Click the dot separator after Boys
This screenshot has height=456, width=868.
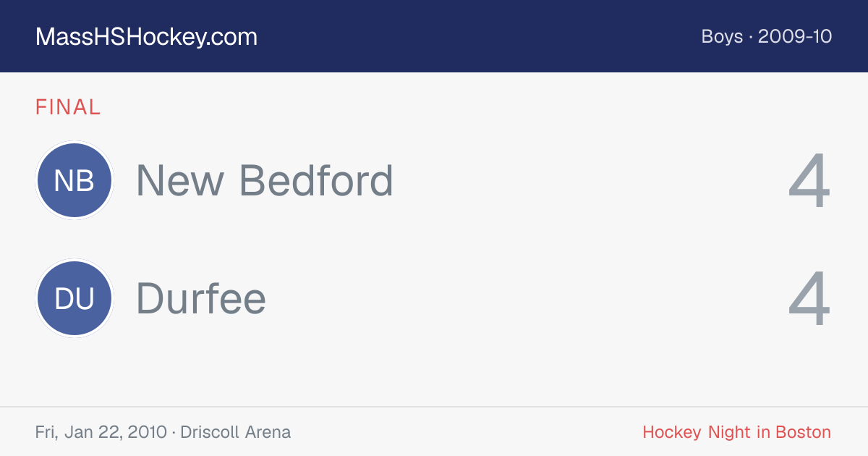751,37
